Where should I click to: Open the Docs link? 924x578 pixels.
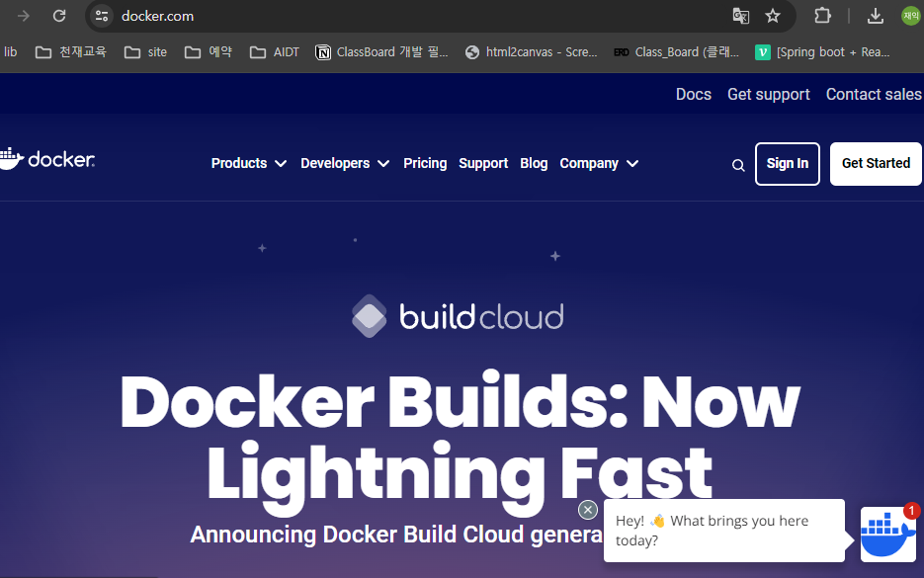[694, 94]
